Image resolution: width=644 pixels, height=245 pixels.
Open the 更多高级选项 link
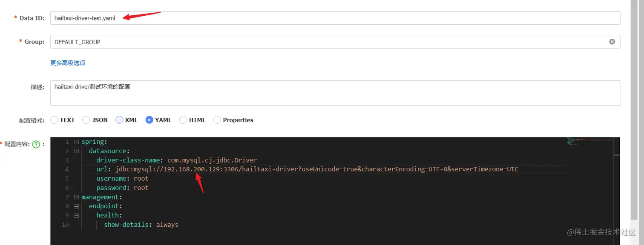point(68,63)
